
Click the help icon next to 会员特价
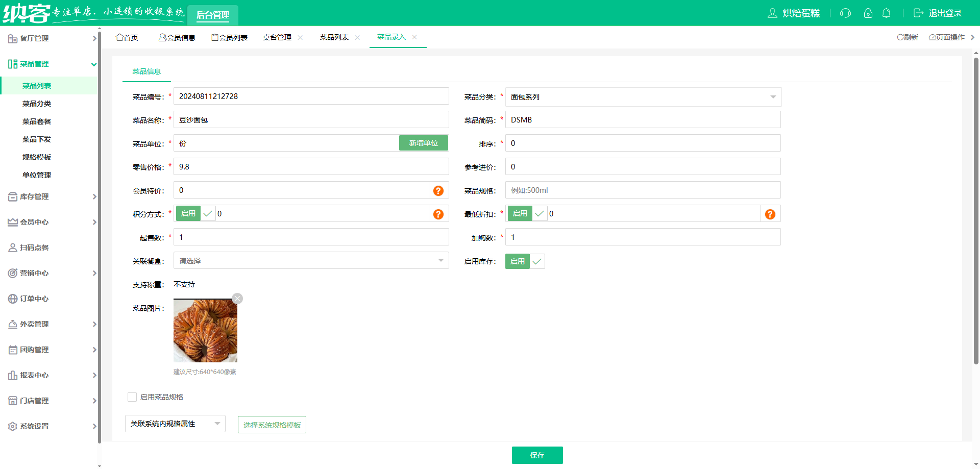[438, 190]
